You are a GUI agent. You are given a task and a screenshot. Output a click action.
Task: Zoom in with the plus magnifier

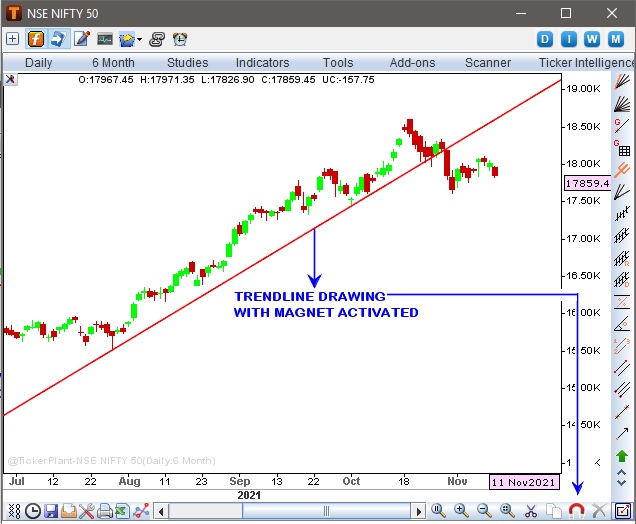click(461, 511)
